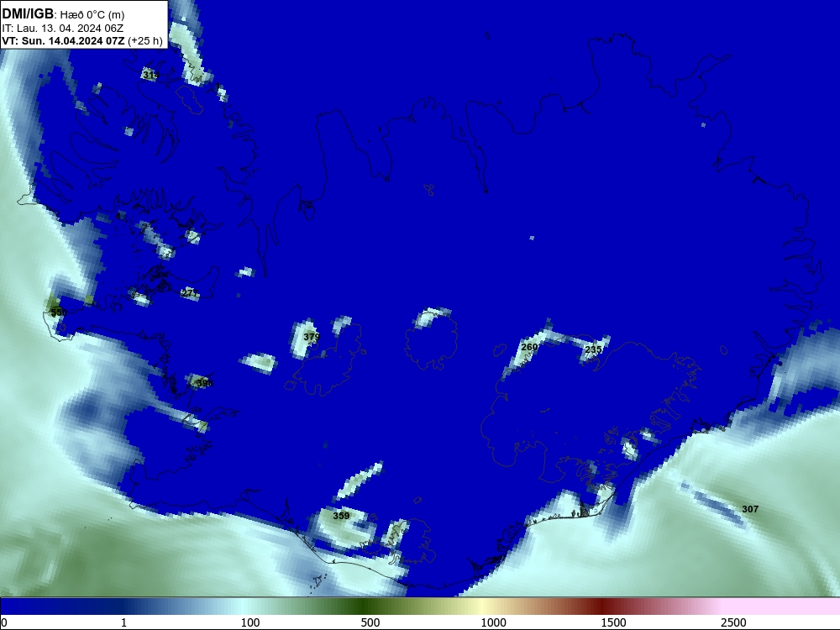The image size is (840, 630).
Task: Click the '1500' label on the color scale
Action: 613,622
